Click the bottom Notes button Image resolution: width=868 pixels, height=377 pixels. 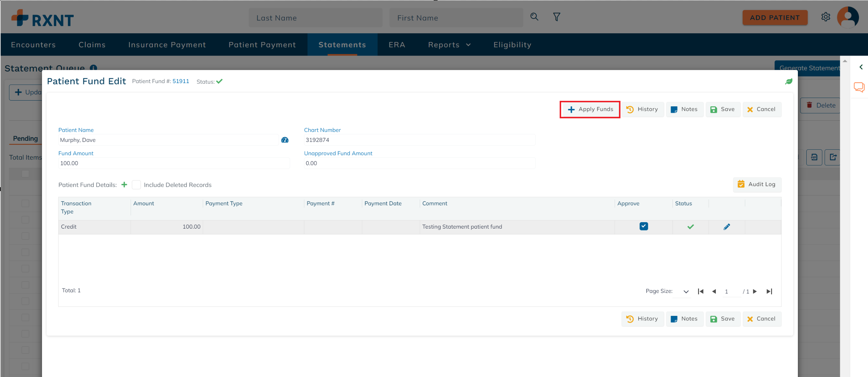point(684,319)
